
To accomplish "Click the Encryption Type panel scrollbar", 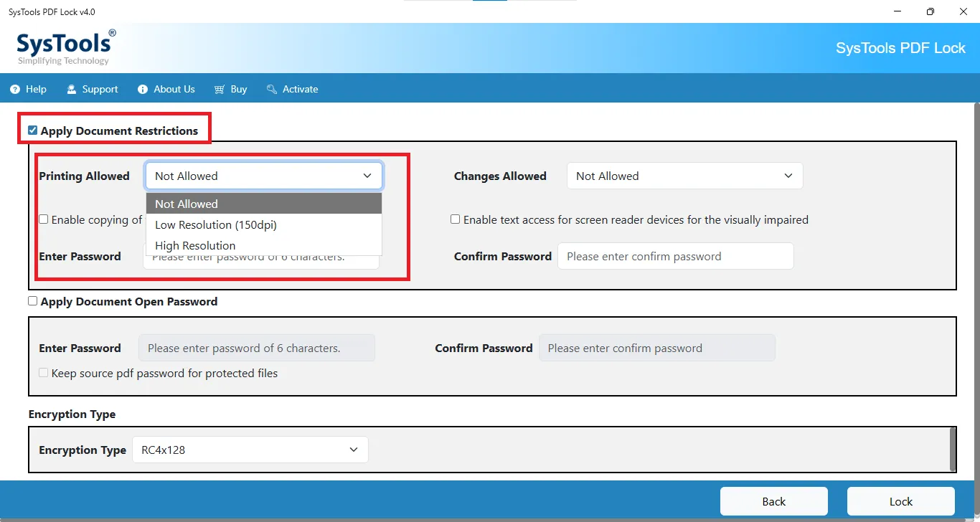I will [x=953, y=450].
